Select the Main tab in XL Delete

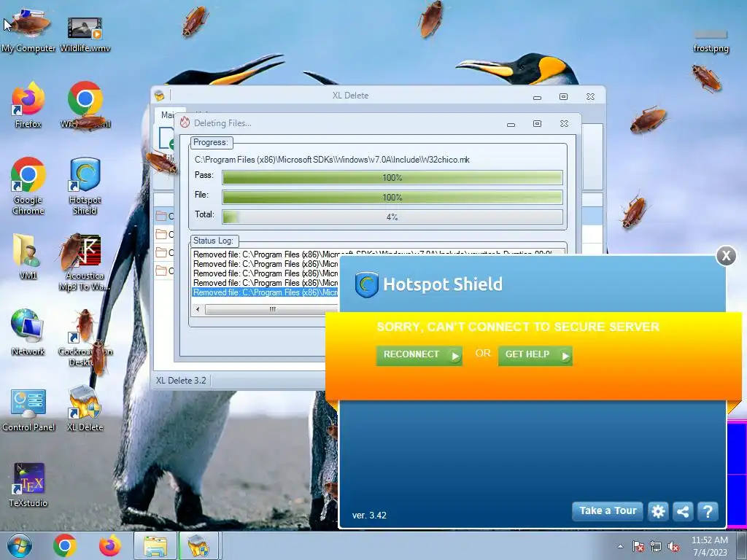(x=166, y=114)
